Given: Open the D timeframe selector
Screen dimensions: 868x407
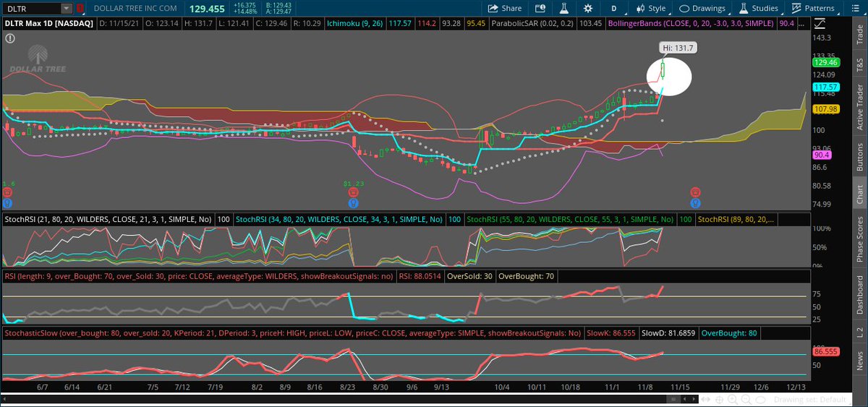Looking at the screenshot, I should point(614,9).
